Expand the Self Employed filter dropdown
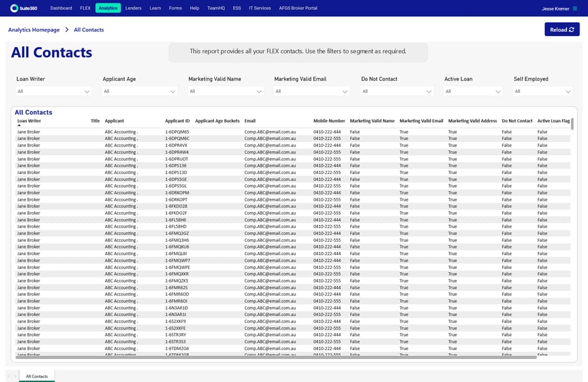588x382 pixels. [543, 92]
